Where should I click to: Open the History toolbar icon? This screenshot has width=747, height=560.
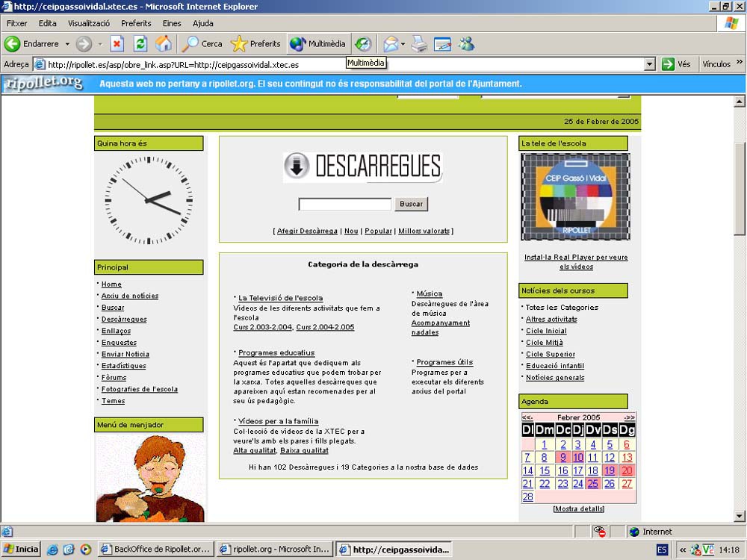click(x=363, y=44)
